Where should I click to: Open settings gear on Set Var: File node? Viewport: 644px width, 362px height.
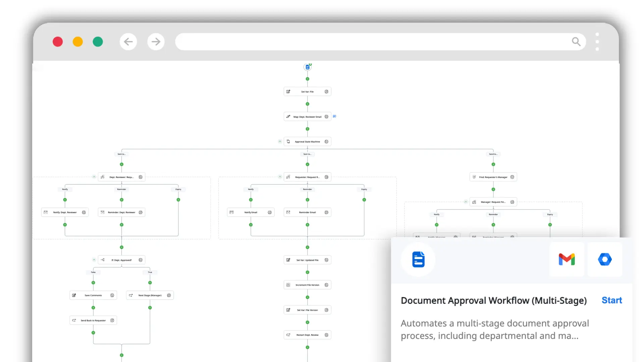click(326, 91)
